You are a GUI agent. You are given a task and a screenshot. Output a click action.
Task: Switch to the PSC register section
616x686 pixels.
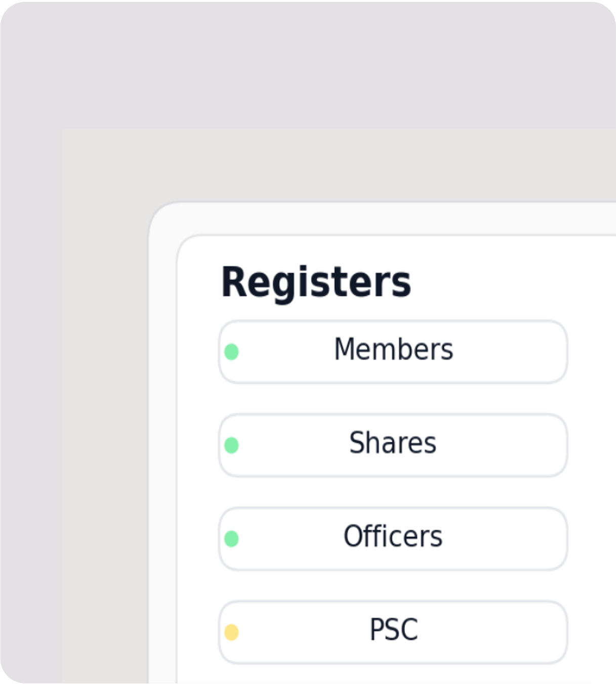point(394,630)
